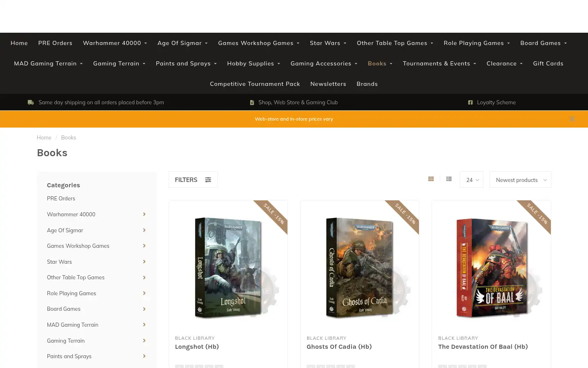Open Competitive Tournament Pack link
588x368 pixels.
pos(255,84)
